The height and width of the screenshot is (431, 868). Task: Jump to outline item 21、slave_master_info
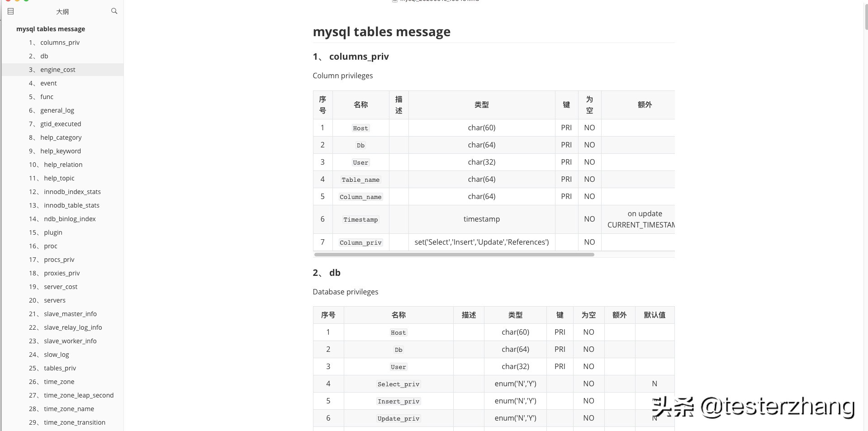click(63, 314)
